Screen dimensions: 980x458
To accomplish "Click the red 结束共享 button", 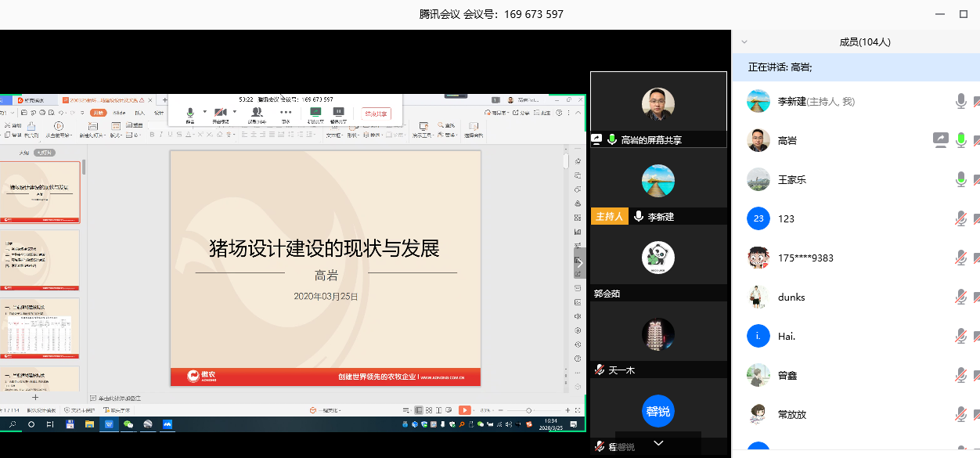I will (x=377, y=113).
